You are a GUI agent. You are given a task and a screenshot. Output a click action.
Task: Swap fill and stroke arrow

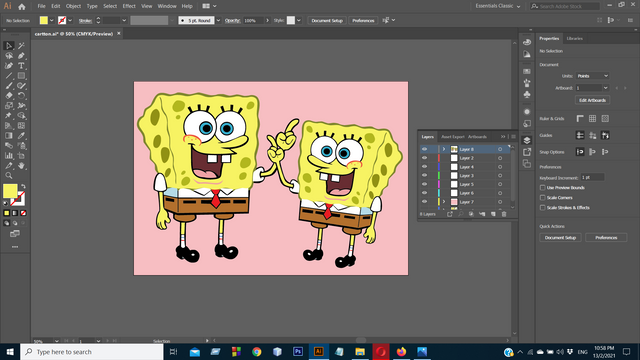coord(23,186)
